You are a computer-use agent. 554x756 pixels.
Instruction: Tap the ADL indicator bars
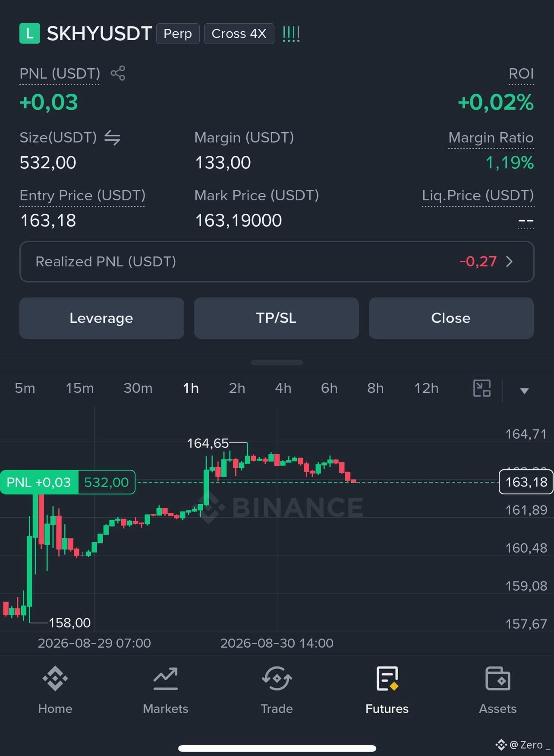[x=291, y=34]
